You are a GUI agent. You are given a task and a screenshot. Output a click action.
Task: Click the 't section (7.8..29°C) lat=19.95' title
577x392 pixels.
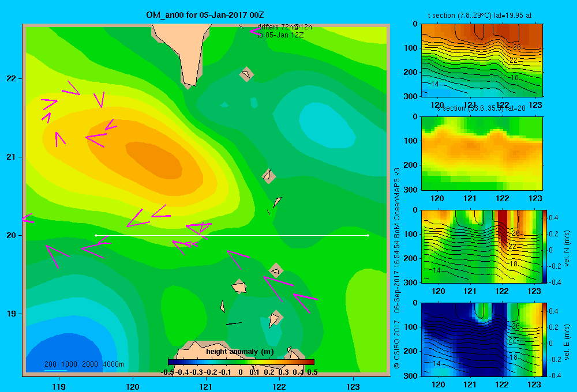[479, 16]
